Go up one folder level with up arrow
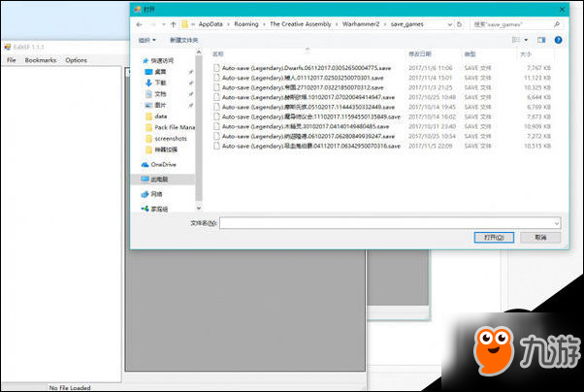The image size is (584, 392). pyautogui.click(x=174, y=24)
